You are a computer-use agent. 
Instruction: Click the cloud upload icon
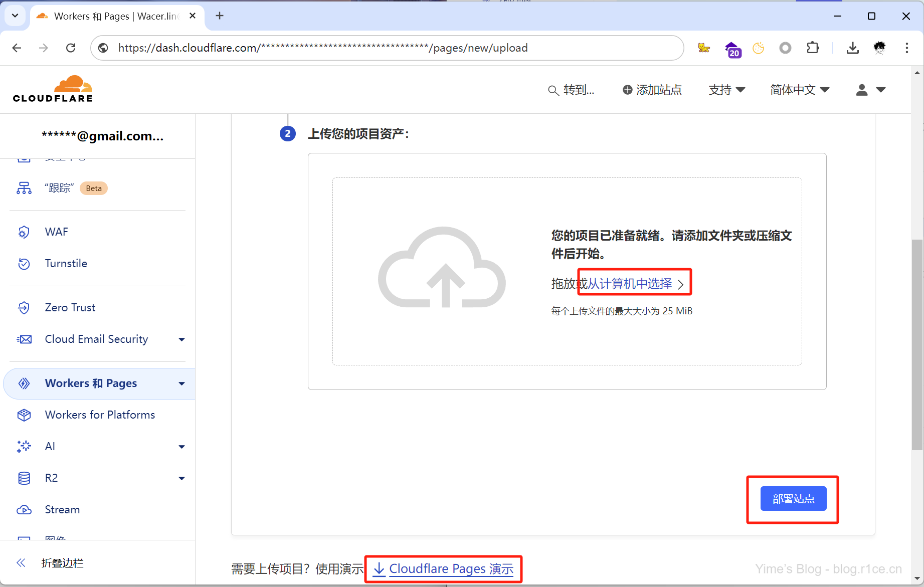click(442, 269)
